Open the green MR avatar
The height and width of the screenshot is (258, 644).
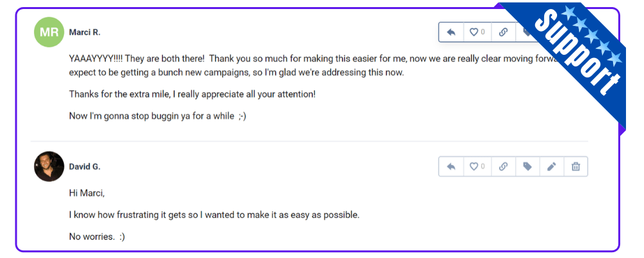tap(49, 32)
